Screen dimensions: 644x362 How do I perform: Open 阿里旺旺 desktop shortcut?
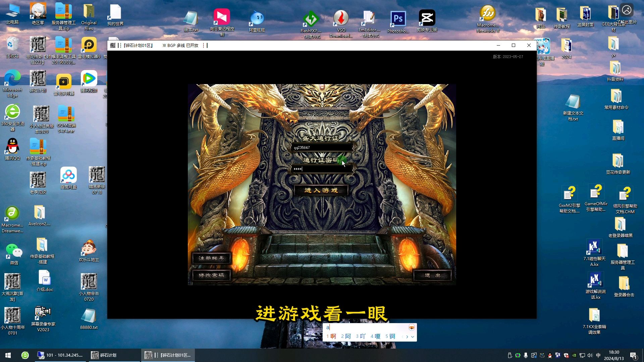[257, 21]
